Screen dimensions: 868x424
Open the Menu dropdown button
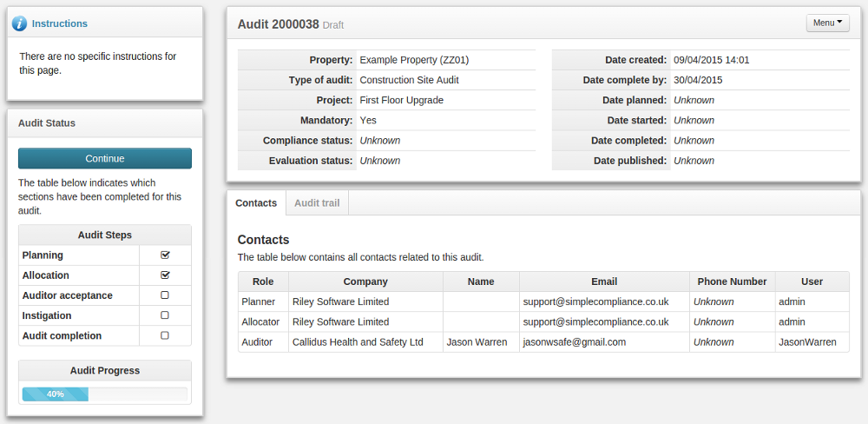click(827, 23)
